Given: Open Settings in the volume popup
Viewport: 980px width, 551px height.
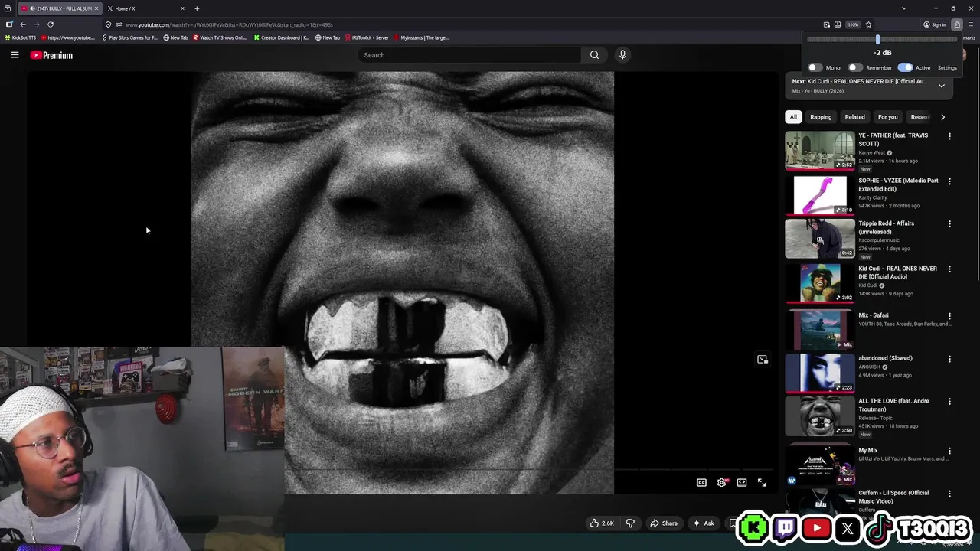Looking at the screenshot, I should (x=947, y=67).
